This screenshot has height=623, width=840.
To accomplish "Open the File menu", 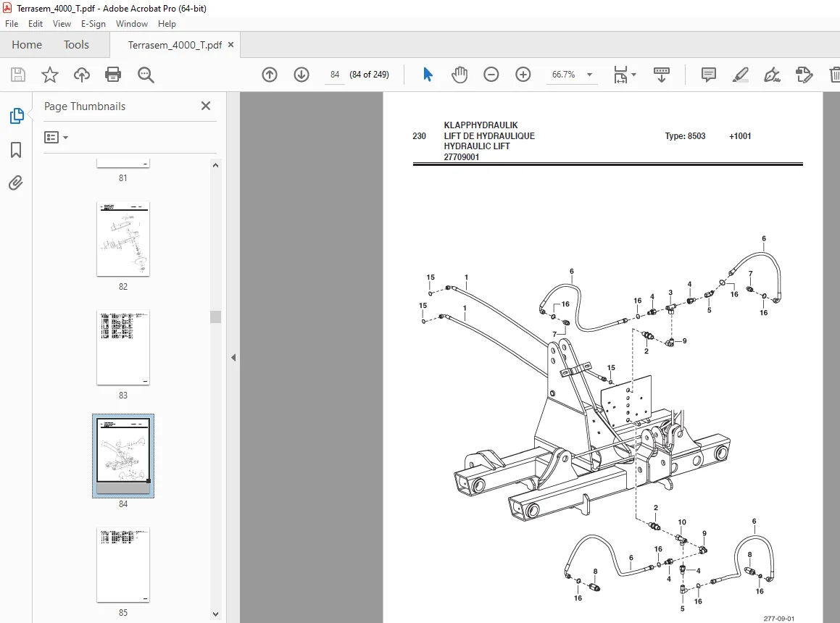I will point(12,24).
